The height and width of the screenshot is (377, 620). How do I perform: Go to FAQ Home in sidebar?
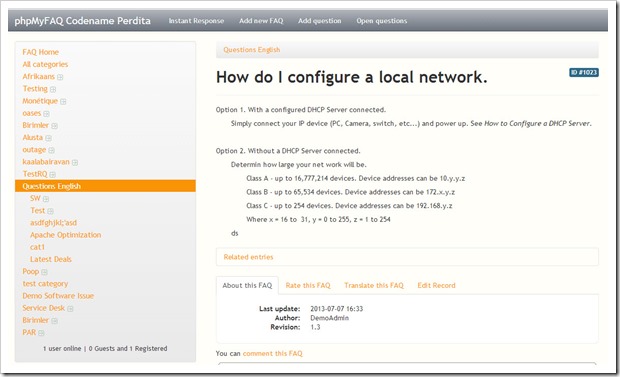[40, 52]
